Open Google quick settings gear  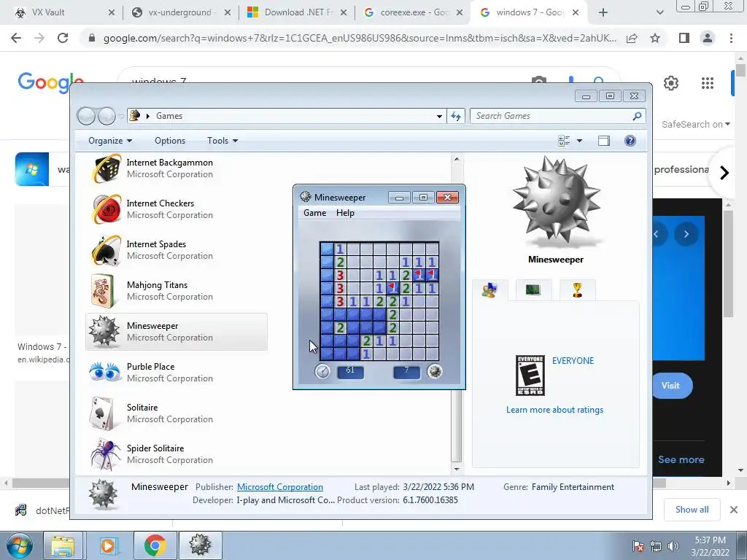(671, 83)
